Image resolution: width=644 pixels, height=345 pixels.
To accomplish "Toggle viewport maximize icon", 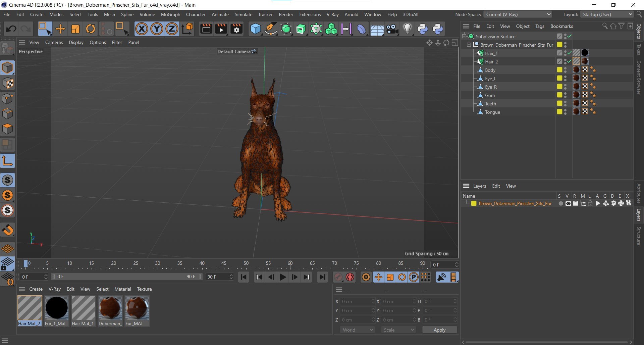I will (x=455, y=43).
